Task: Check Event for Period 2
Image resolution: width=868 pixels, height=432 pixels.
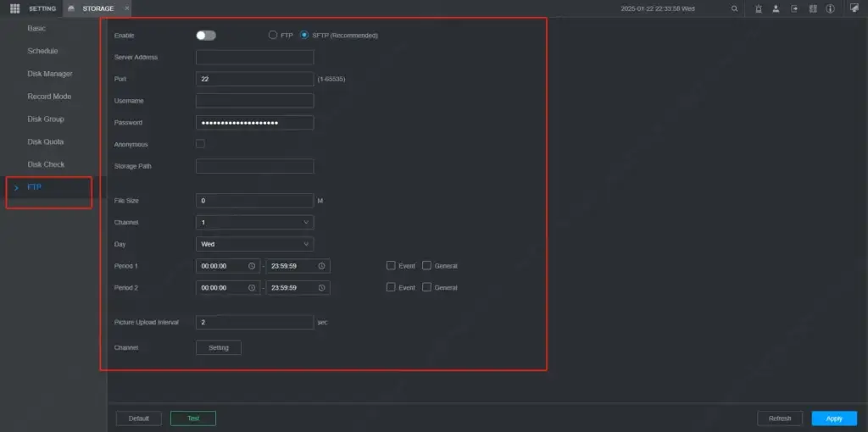Action: click(391, 287)
